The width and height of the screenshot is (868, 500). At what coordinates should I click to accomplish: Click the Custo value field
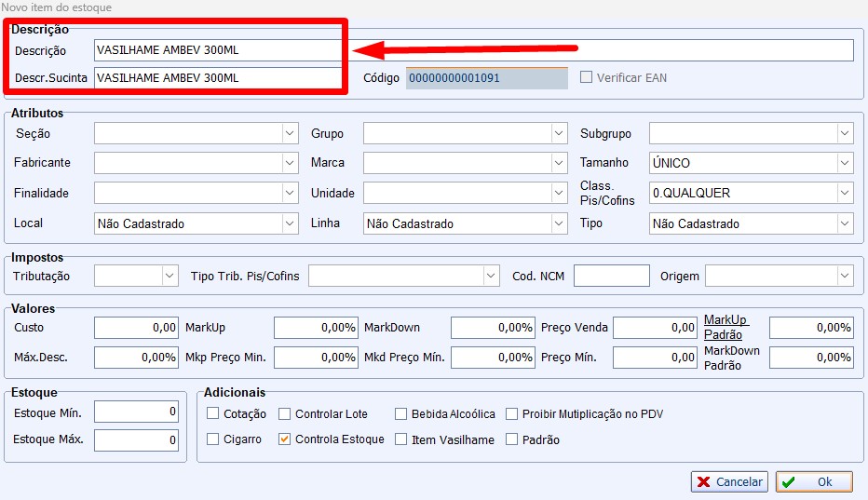(136, 327)
